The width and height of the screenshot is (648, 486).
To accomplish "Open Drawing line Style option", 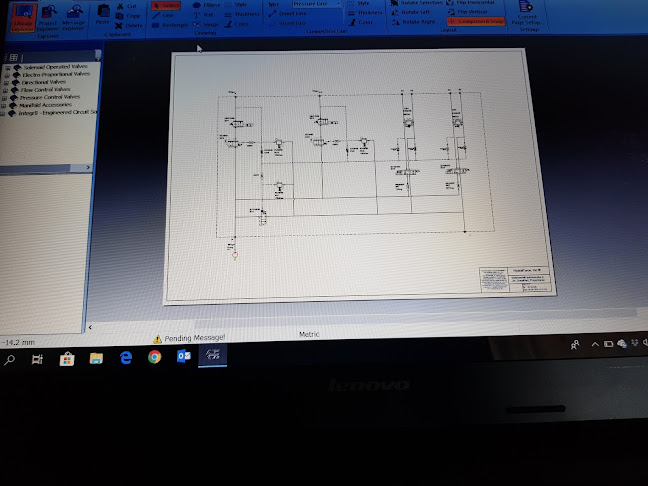I will click(x=236, y=5).
